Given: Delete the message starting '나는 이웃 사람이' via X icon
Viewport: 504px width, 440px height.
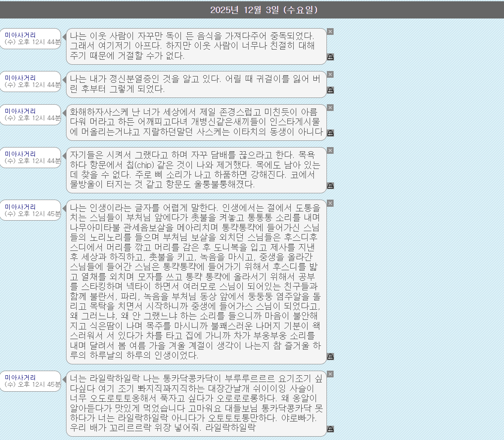Looking at the screenshot, I should point(330,32).
